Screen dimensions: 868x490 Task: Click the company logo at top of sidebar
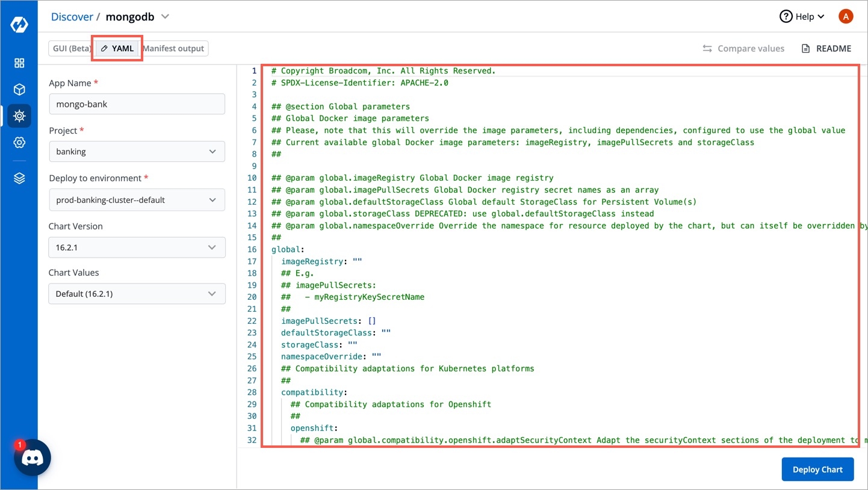tap(19, 24)
